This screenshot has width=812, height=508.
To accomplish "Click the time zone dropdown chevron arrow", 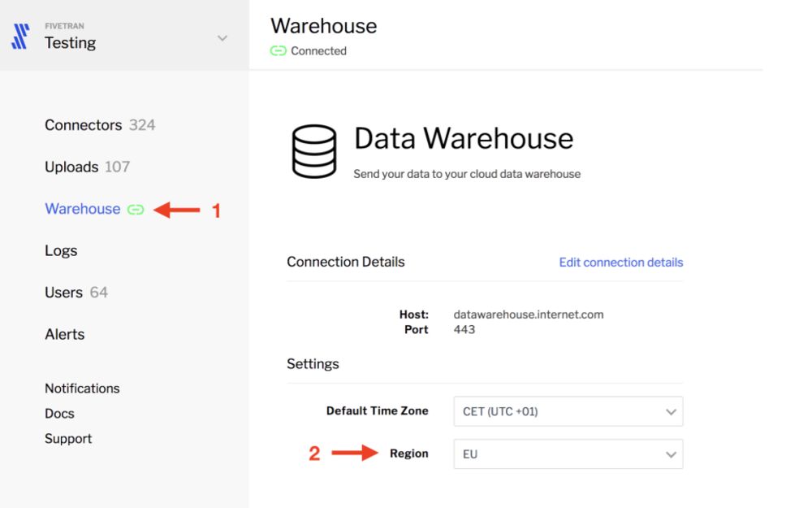I will pos(671,412).
